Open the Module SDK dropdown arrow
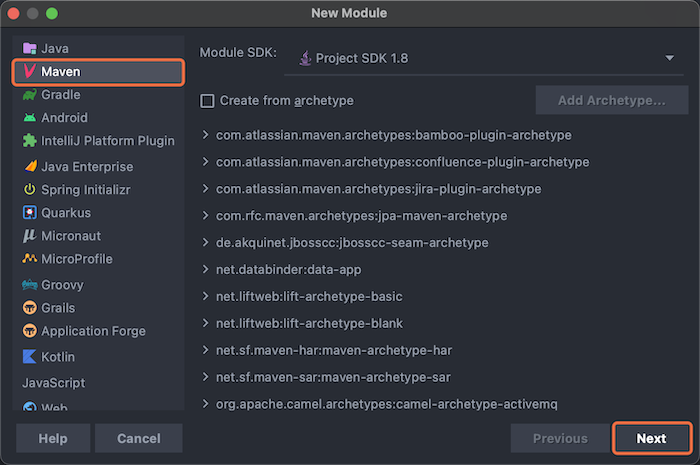 [669, 58]
